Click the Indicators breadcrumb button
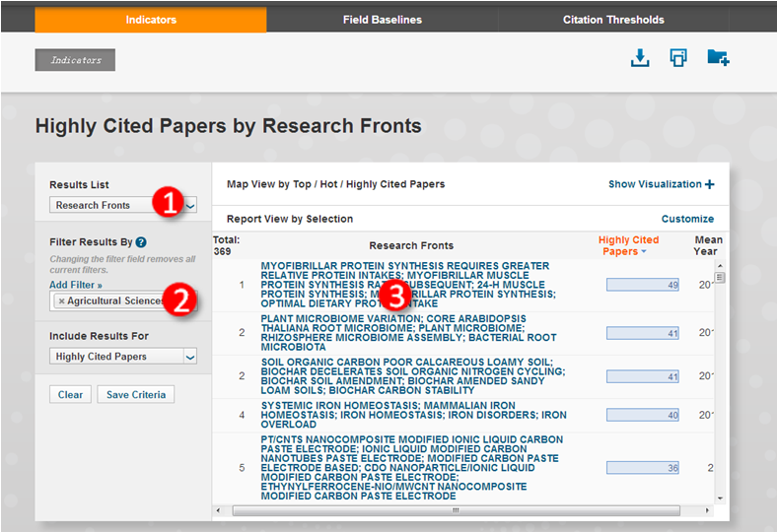 [75, 60]
